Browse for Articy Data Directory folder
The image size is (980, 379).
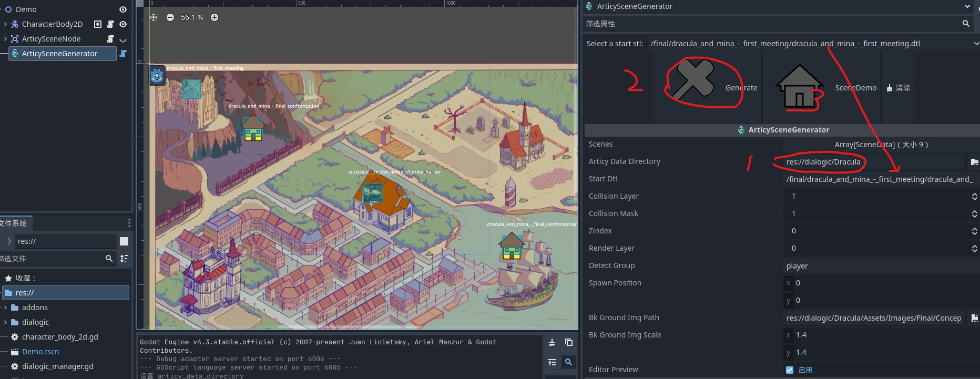(974, 162)
